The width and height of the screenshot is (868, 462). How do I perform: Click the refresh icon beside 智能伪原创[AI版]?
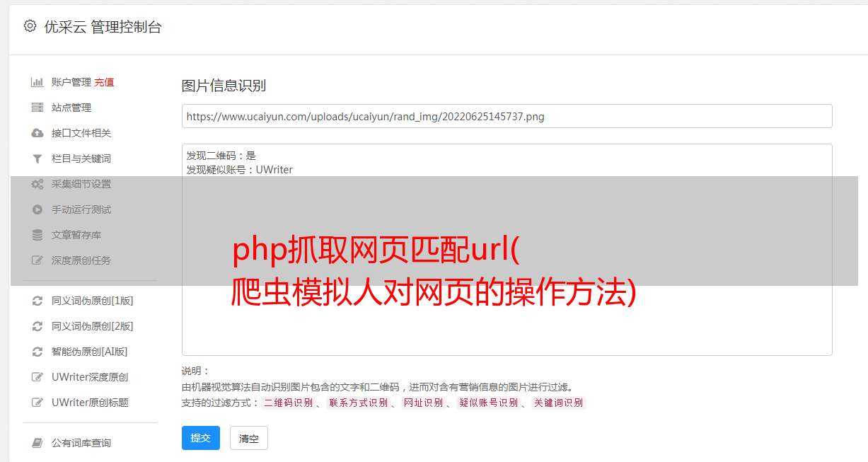tap(37, 352)
